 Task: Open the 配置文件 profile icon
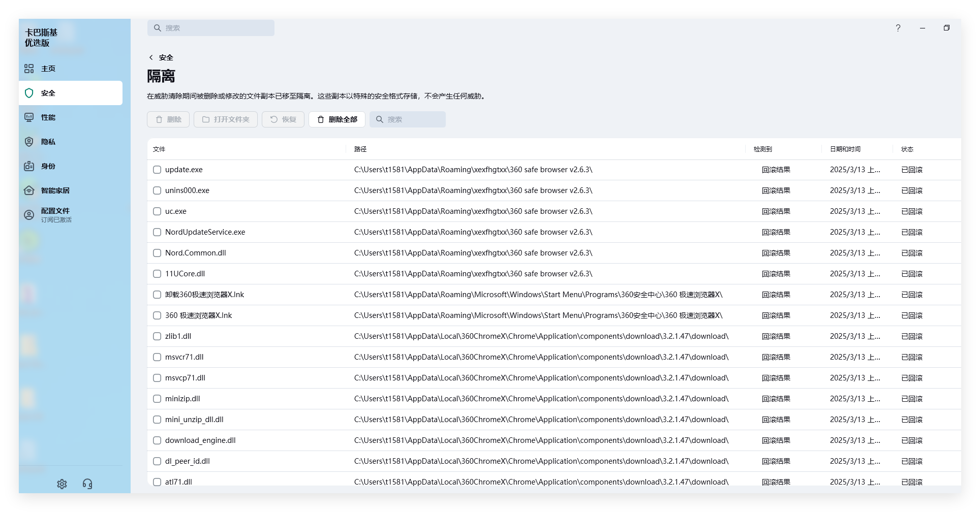(29, 215)
